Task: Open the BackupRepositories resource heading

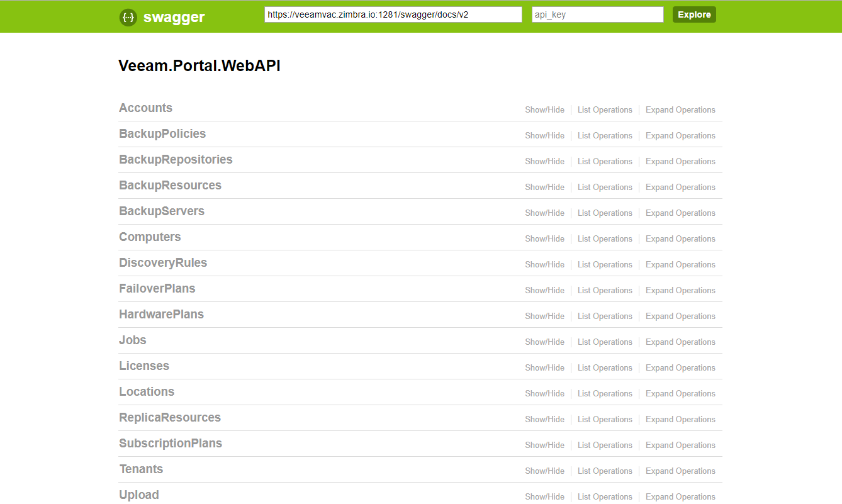Action: tap(176, 160)
